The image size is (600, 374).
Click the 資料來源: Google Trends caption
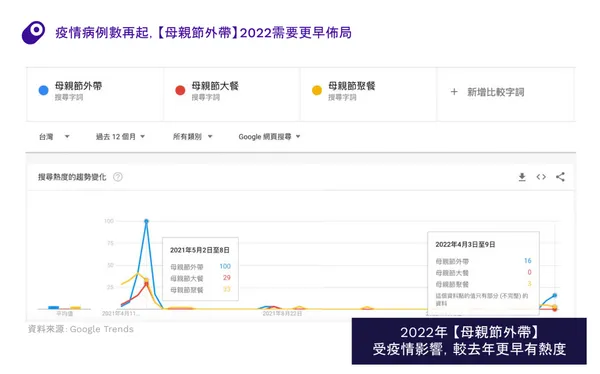point(81,329)
